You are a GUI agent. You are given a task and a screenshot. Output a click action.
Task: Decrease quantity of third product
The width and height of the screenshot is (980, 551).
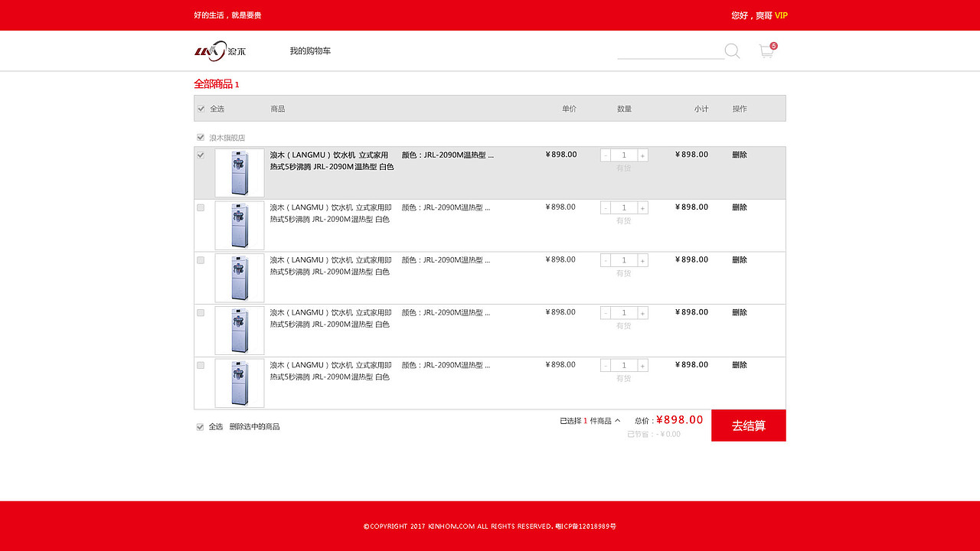[606, 260]
